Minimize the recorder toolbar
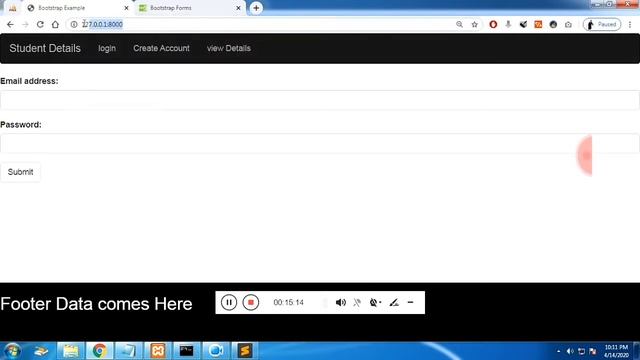 coord(411,302)
